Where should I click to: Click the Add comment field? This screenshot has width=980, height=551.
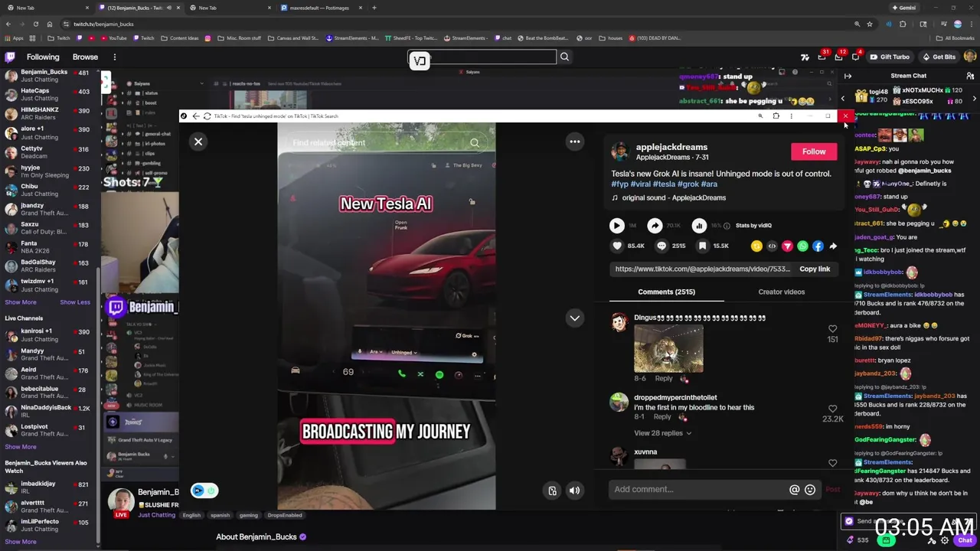tap(698, 489)
